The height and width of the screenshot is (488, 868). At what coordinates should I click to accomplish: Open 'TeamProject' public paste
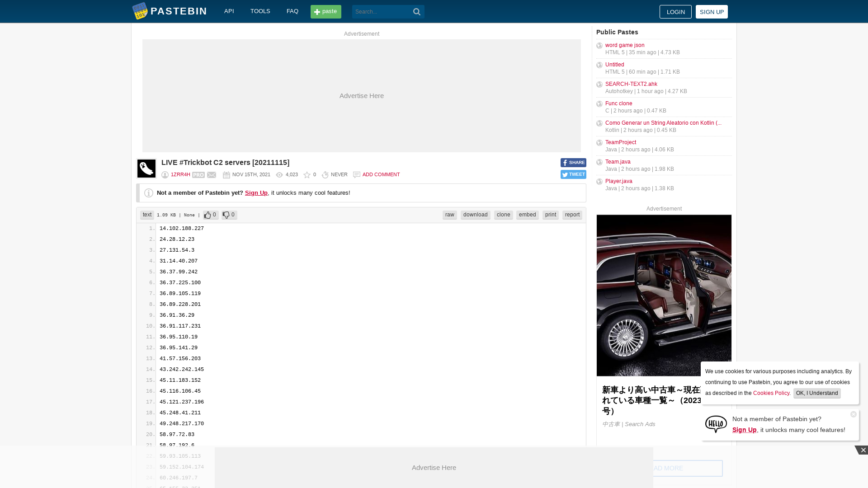[x=621, y=142]
